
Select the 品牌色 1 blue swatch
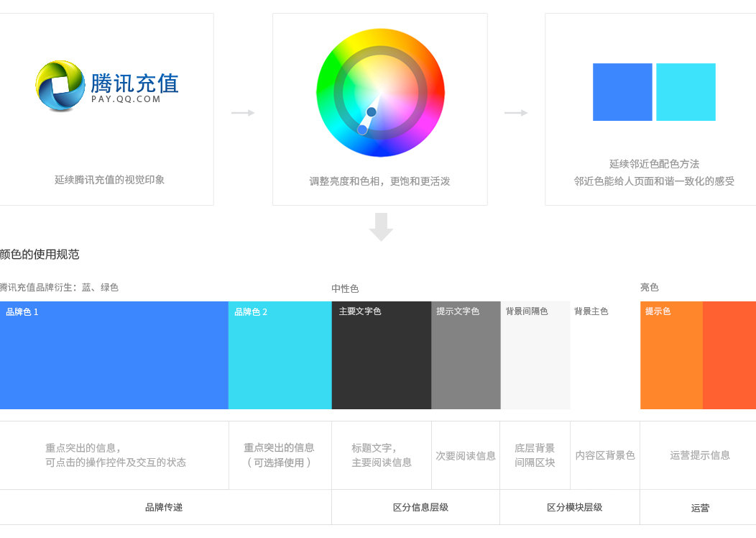[114, 355]
